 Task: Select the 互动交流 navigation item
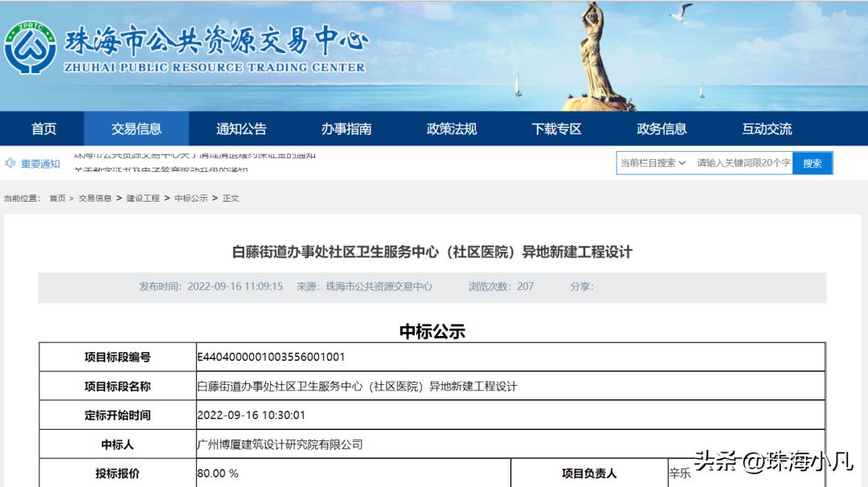coord(766,128)
